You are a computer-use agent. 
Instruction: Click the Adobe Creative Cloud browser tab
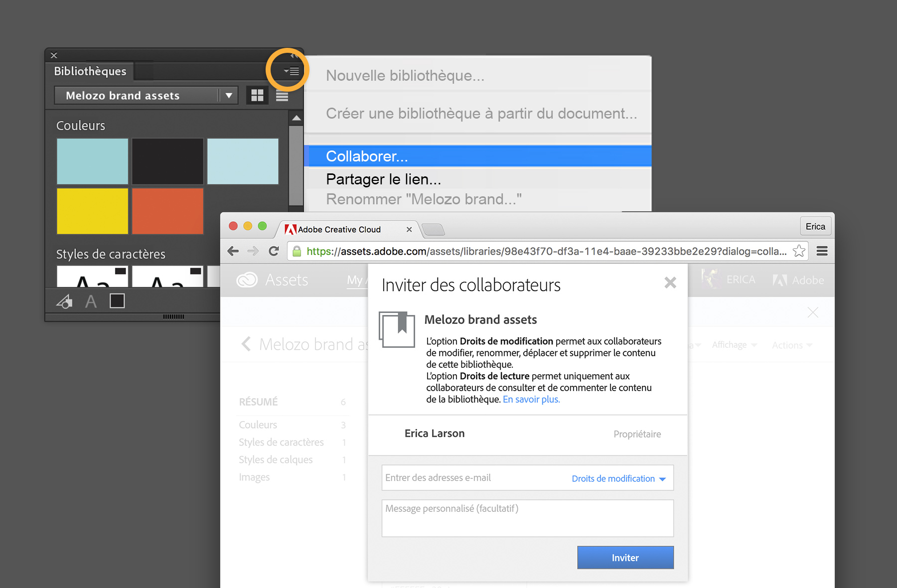pyautogui.click(x=347, y=229)
